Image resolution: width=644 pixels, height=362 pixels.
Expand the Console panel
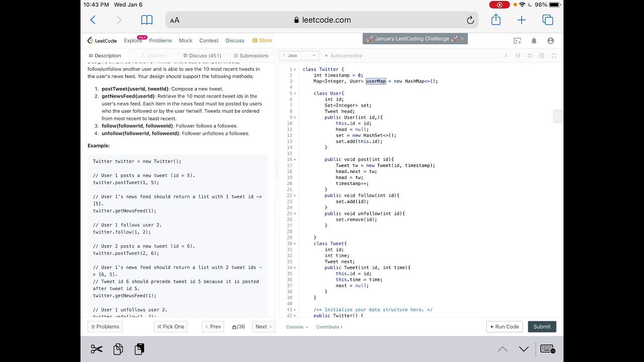click(297, 327)
